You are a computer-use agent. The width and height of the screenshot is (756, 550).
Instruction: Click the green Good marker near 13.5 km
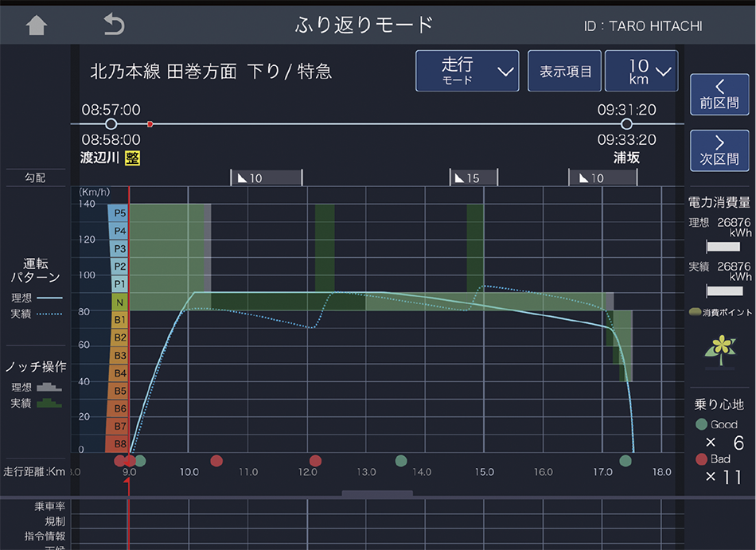click(401, 460)
